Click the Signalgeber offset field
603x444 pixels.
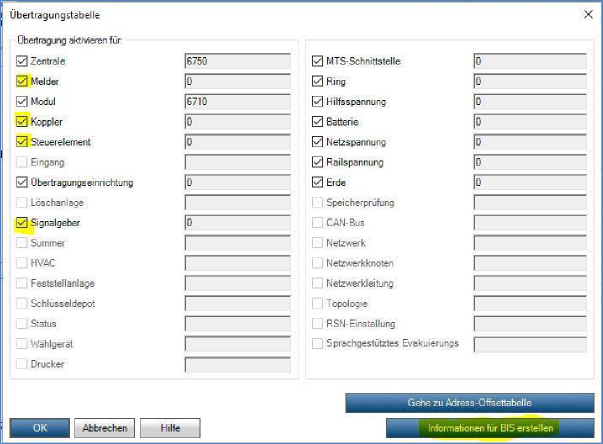(238, 223)
